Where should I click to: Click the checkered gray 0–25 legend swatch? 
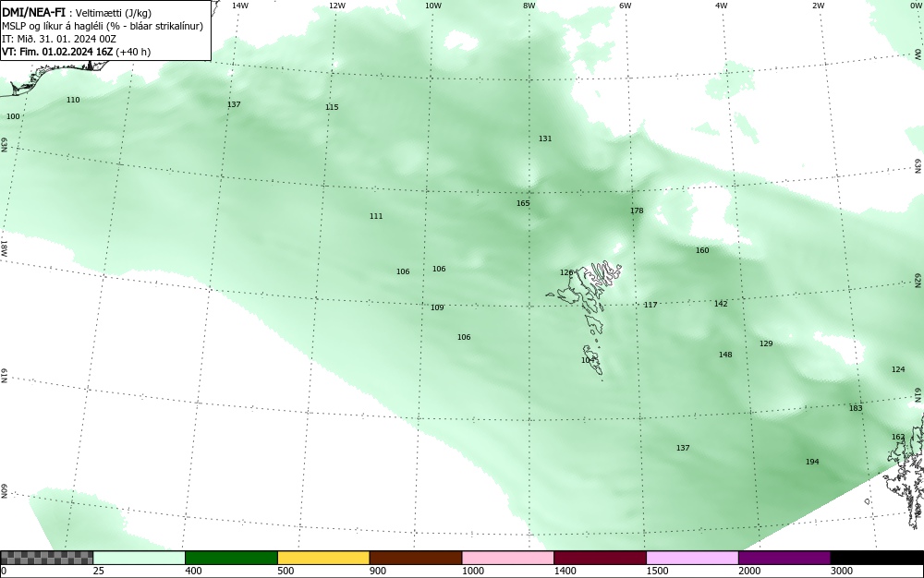pos(46,558)
